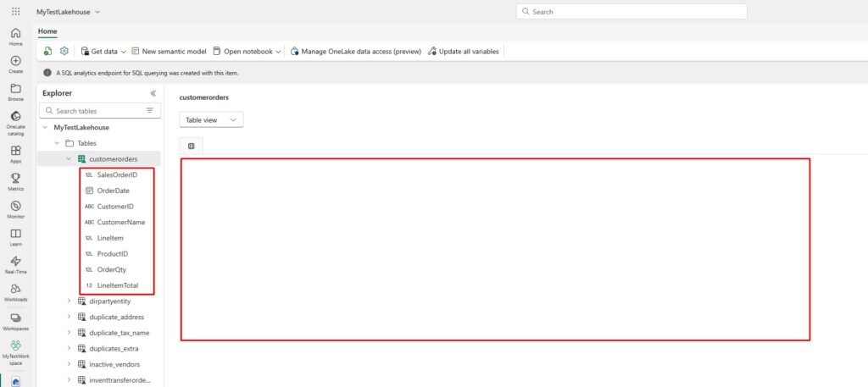Viewport: 868px width, 387px height.
Task: Open the Open notebook dropdown
Action: point(247,52)
